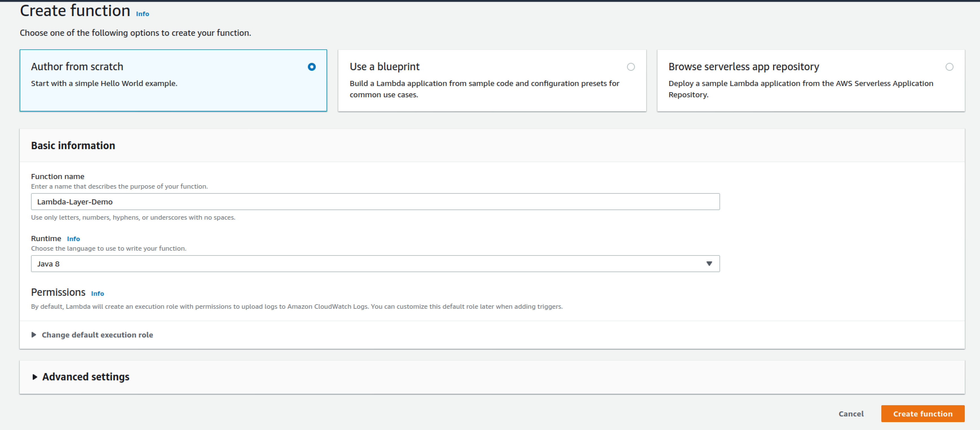
Task: Click the Advanced settings heading text
Action: click(x=86, y=377)
